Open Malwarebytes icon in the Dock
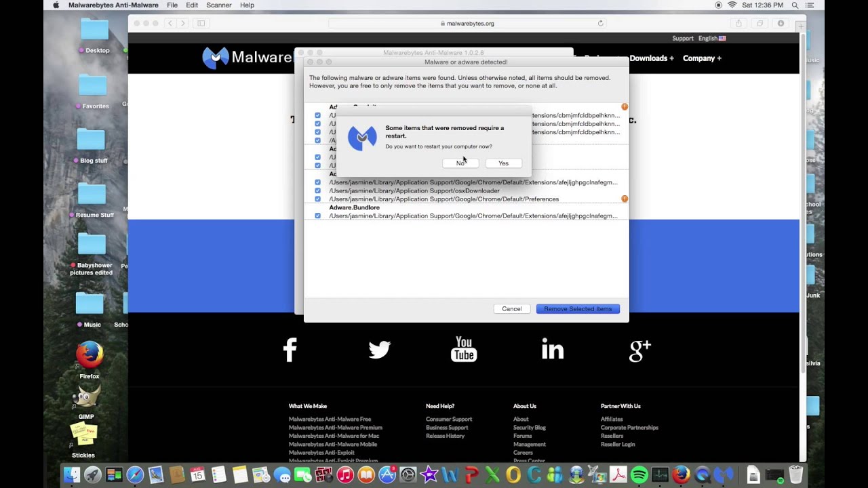This screenshot has width=868, height=488. pyautogui.click(x=723, y=475)
